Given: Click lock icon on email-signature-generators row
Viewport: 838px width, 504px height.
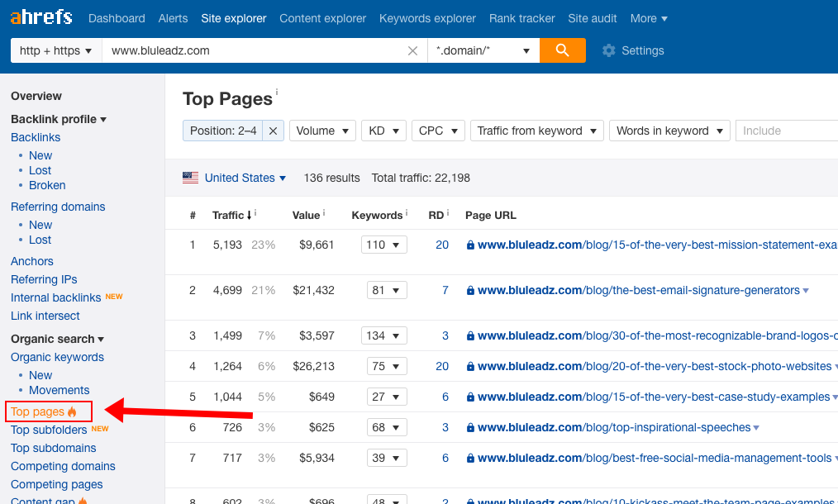Looking at the screenshot, I should (470, 290).
